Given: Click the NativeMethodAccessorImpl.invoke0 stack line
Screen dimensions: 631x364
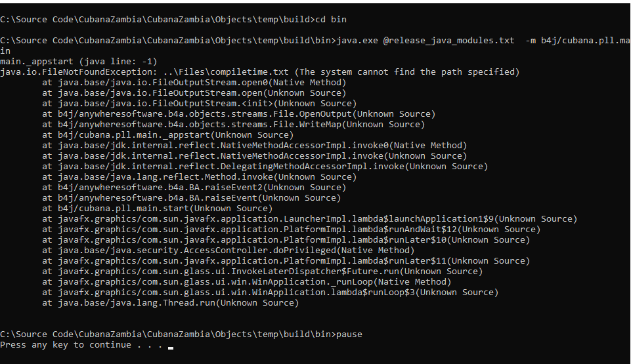Looking at the screenshot, I should click(x=254, y=145).
